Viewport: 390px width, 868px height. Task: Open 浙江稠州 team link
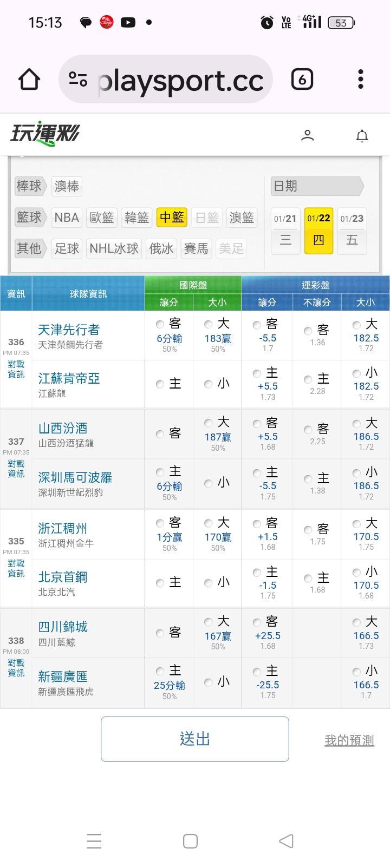pos(63,528)
